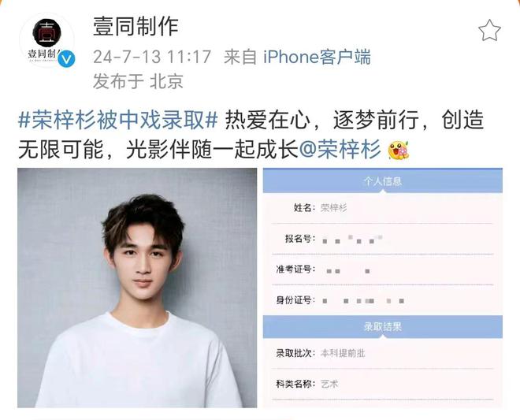Click the blurred 准考证号 row
520x420 pixels.
(x=383, y=269)
